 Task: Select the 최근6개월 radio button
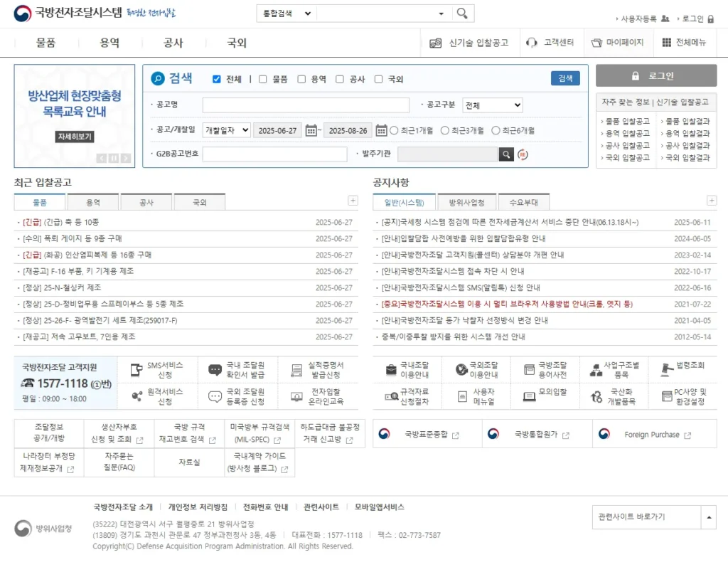pos(496,131)
